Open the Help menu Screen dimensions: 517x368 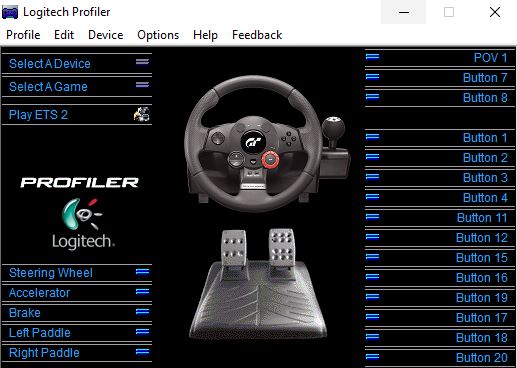tap(205, 35)
